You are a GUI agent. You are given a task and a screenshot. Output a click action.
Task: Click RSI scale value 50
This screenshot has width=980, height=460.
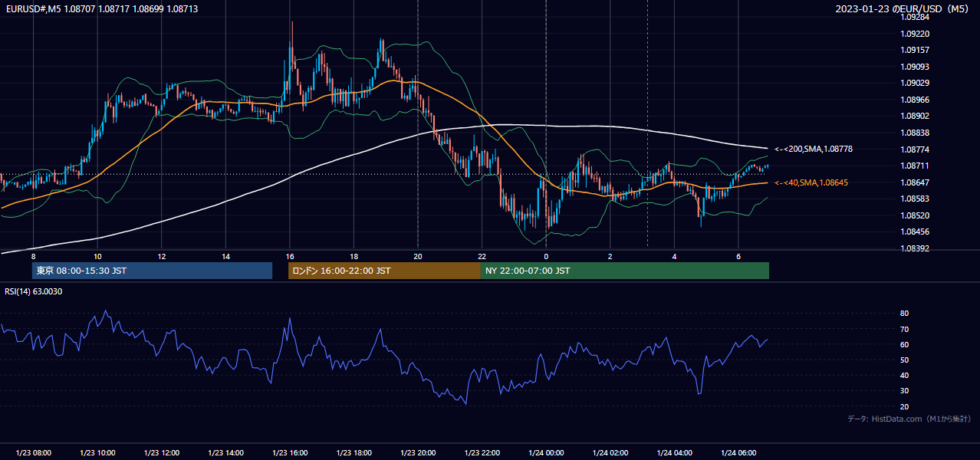click(904, 360)
